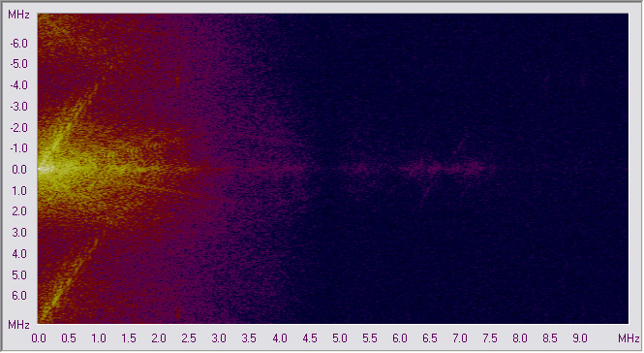The width and height of the screenshot is (644, 353).
Task: Click the 9.0 MHz horizontal axis label
Action: click(580, 338)
